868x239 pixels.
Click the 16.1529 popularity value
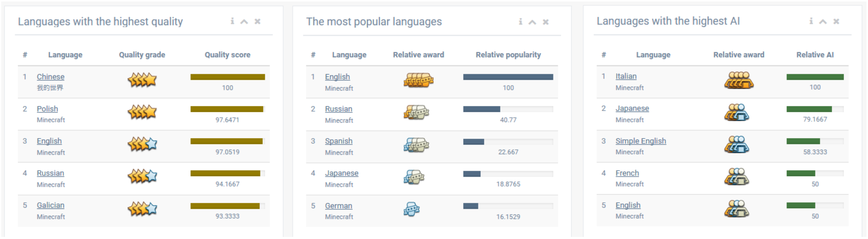[508, 217]
